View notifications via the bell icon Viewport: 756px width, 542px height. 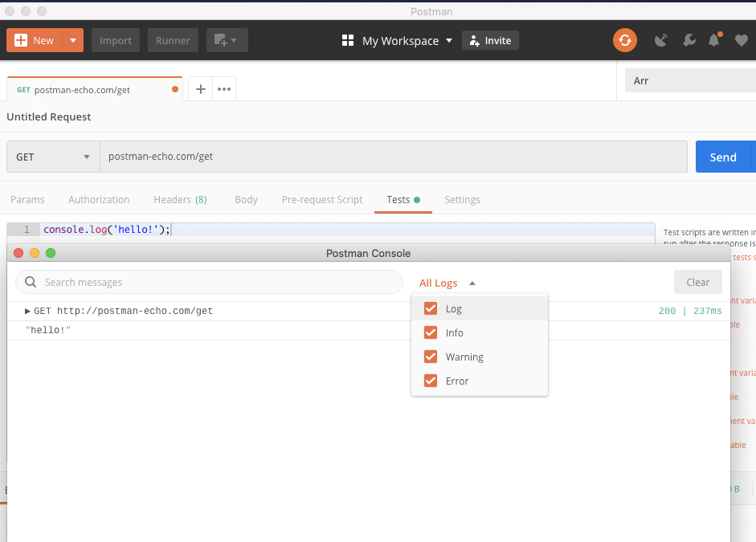[714, 39]
